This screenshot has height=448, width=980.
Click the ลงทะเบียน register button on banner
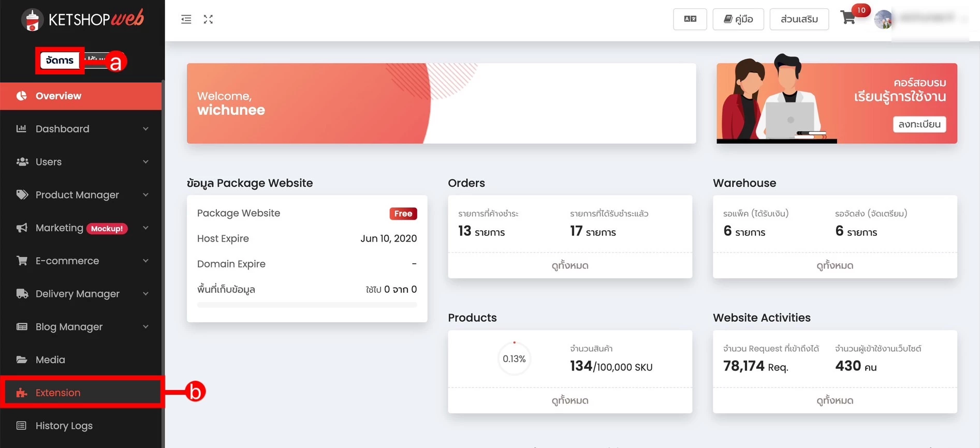[x=919, y=124]
